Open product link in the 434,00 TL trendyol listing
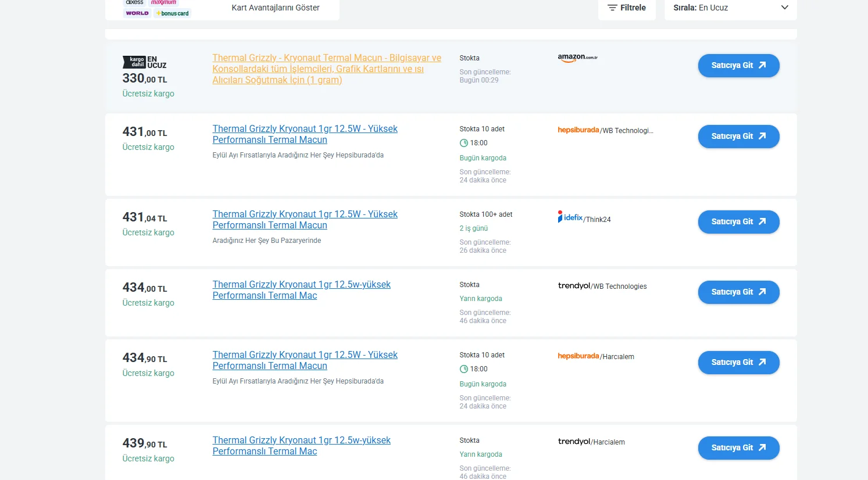The image size is (868, 480). click(x=301, y=290)
